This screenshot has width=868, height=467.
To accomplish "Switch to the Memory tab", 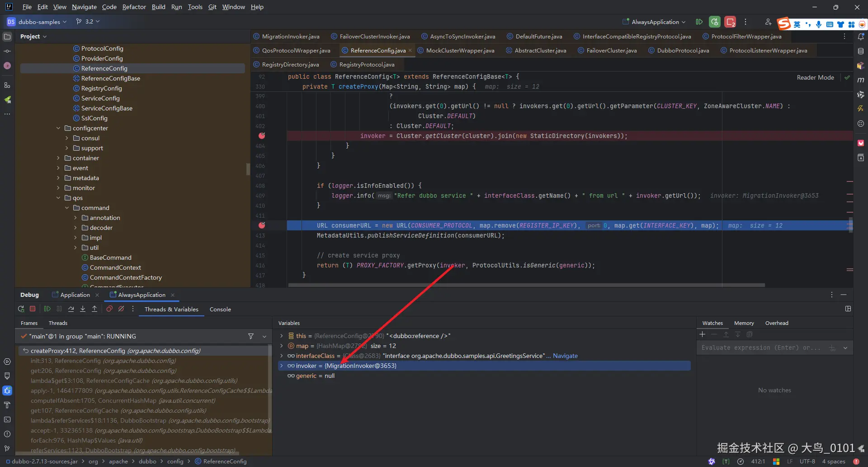I will pyautogui.click(x=744, y=323).
